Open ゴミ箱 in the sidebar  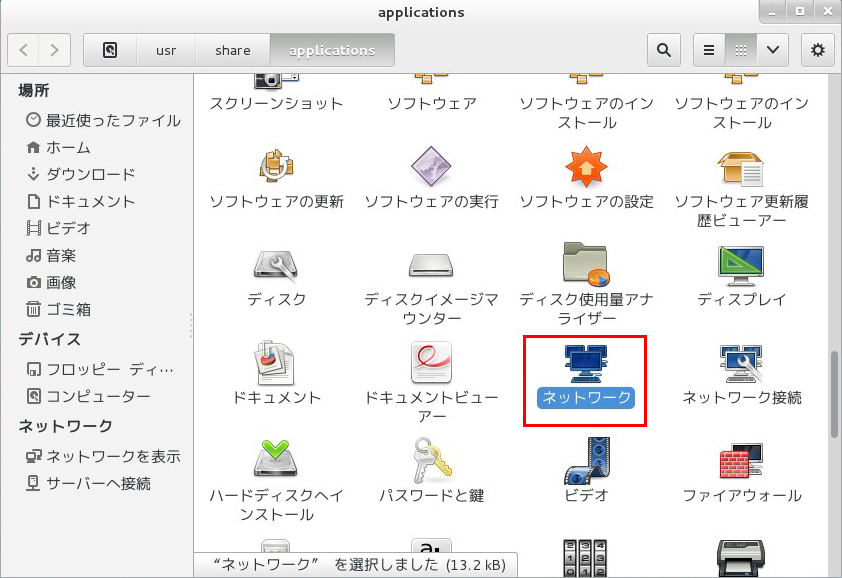[68, 309]
